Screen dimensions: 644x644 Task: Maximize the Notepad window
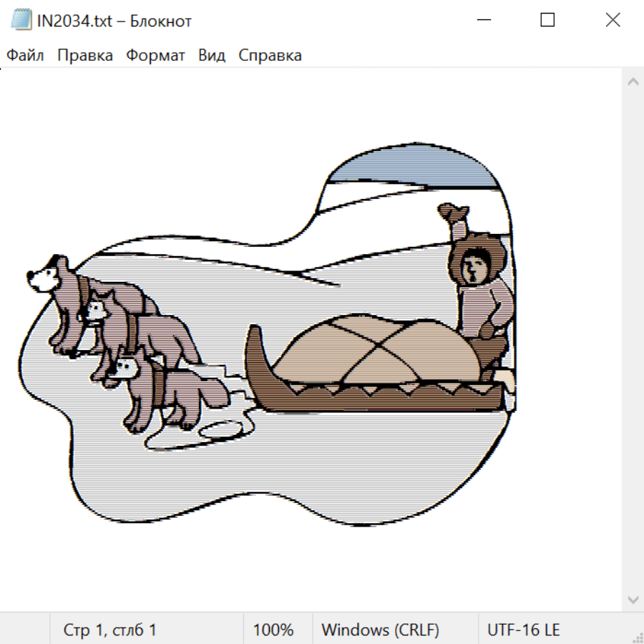coord(547,20)
